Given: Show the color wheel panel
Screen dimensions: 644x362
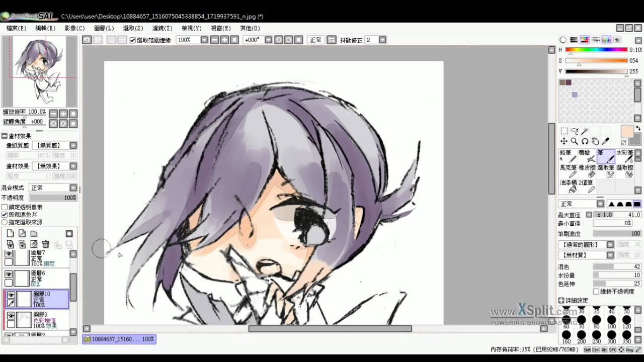Looking at the screenshot, I should (563, 40).
